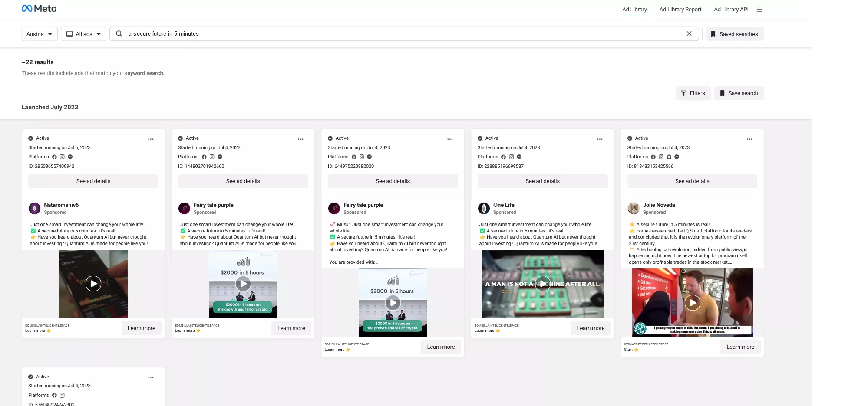Screen dimensions: 868x406
Task: Click inside the keyword search field
Action: tap(304, 33)
